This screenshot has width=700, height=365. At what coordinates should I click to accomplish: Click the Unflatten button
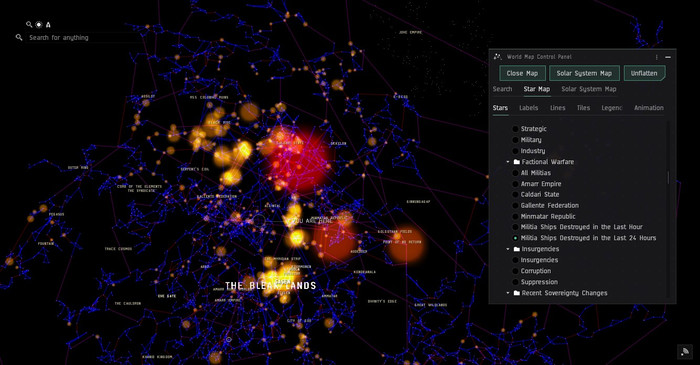pyautogui.click(x=644, y=73)
